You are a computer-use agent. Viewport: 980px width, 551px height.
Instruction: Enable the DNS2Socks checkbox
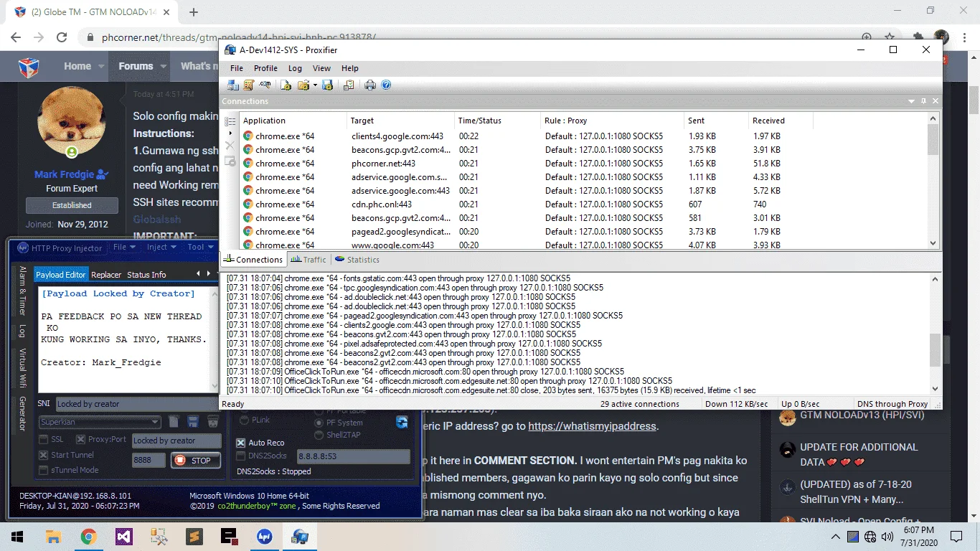tap(241, 456)
